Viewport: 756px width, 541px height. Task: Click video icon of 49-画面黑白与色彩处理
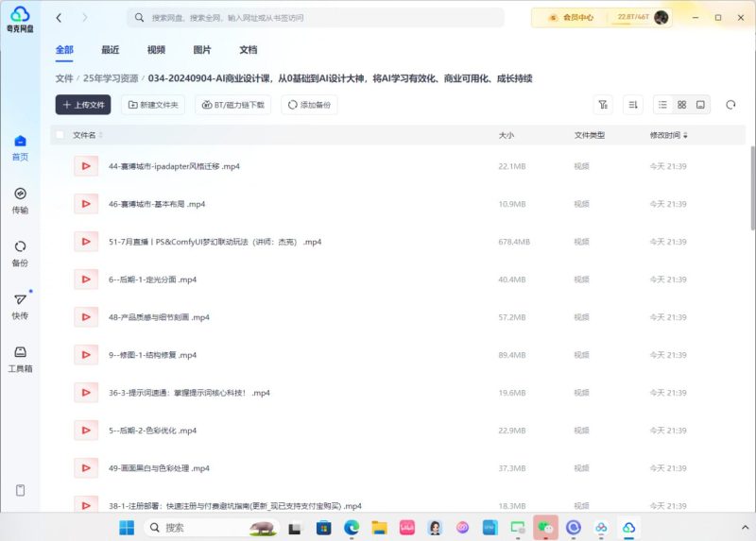(86, 467)
